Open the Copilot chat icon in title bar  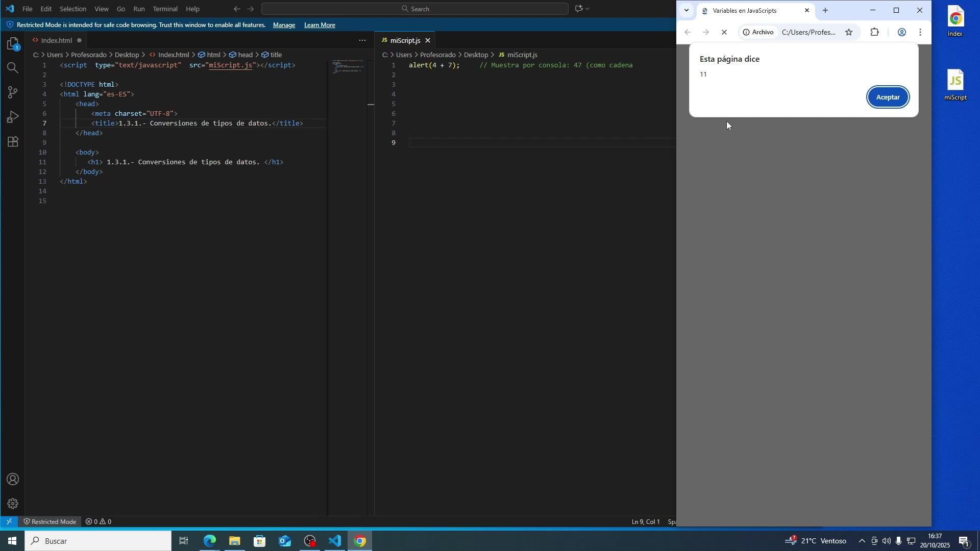(579, 9)
